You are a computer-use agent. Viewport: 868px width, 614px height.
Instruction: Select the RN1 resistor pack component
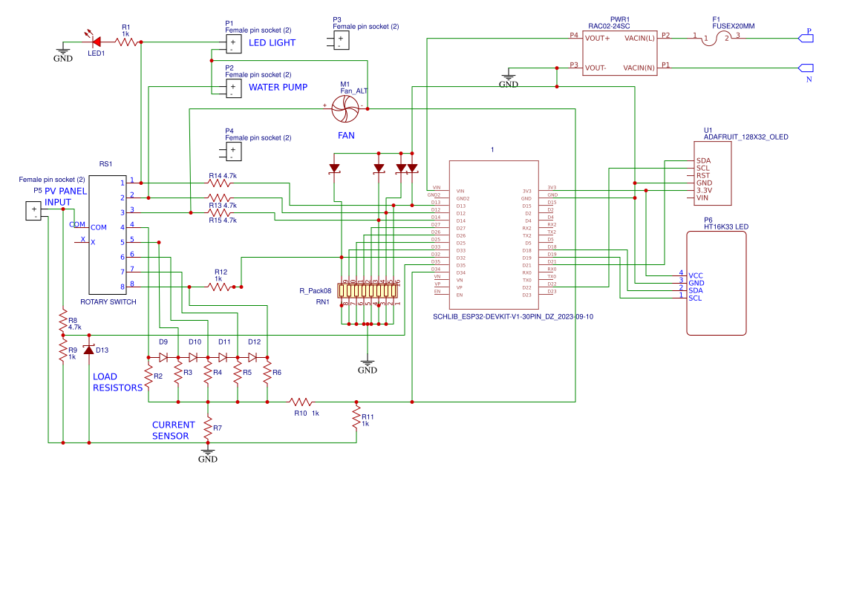(368, 290)
